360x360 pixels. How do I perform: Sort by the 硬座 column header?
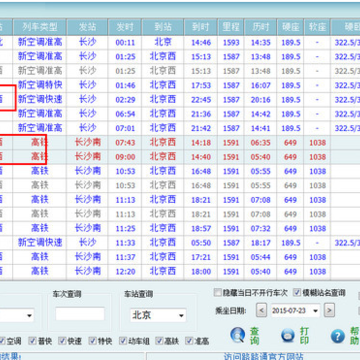(x=290, y=27)
